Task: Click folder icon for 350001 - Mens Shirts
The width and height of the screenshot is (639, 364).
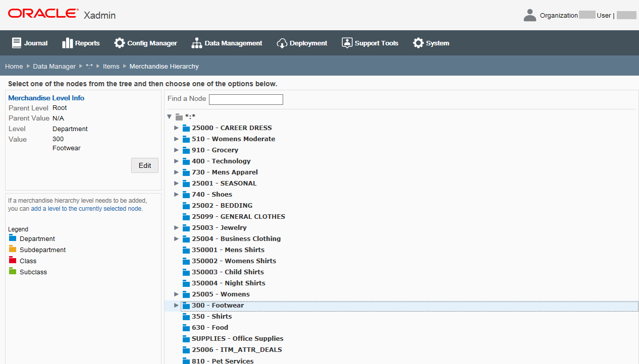Action: (186, 250)
